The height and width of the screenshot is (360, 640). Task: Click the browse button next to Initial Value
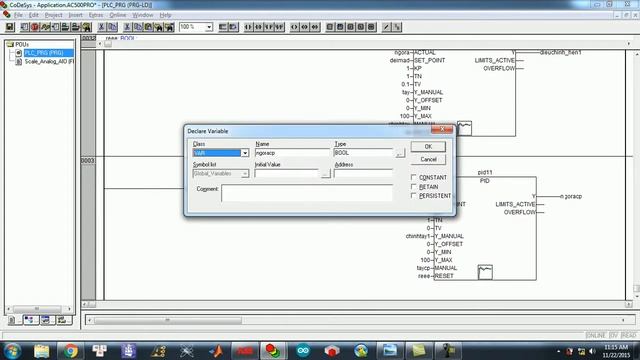coord(326,174)
